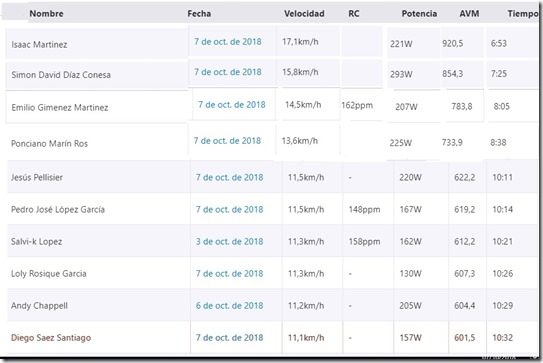
Task: Select the name Isaac Martinez
Action: tap(39, 45)
